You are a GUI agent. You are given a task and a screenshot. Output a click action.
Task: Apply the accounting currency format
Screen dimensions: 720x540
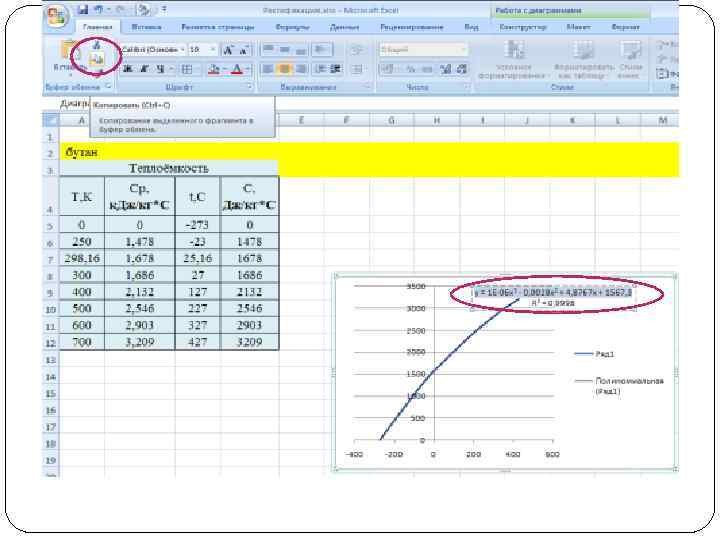(388, 69)
